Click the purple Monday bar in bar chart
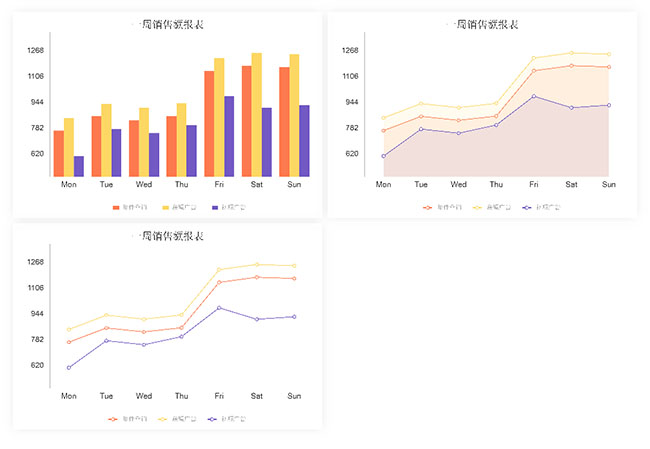 [79, 166]
